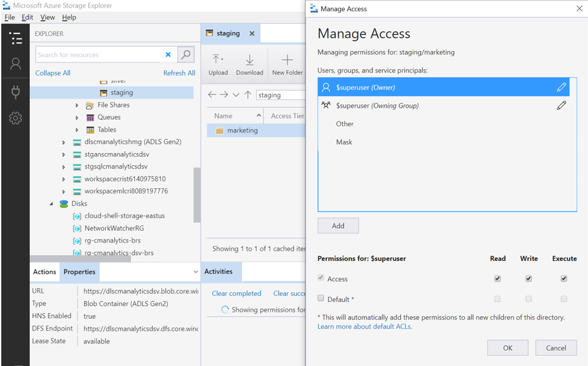Expand the Tables node
Image resolution: width=588 pixels, height=366 pixels.
pyautogui.click(x=77, y=130)
